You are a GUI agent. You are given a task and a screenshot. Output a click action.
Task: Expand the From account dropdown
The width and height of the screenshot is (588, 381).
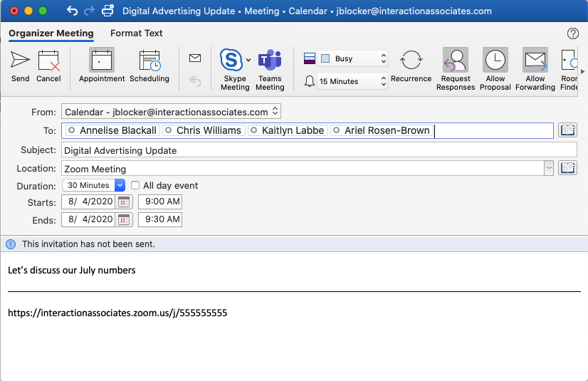pyautogui.click(x=275, y=112)
